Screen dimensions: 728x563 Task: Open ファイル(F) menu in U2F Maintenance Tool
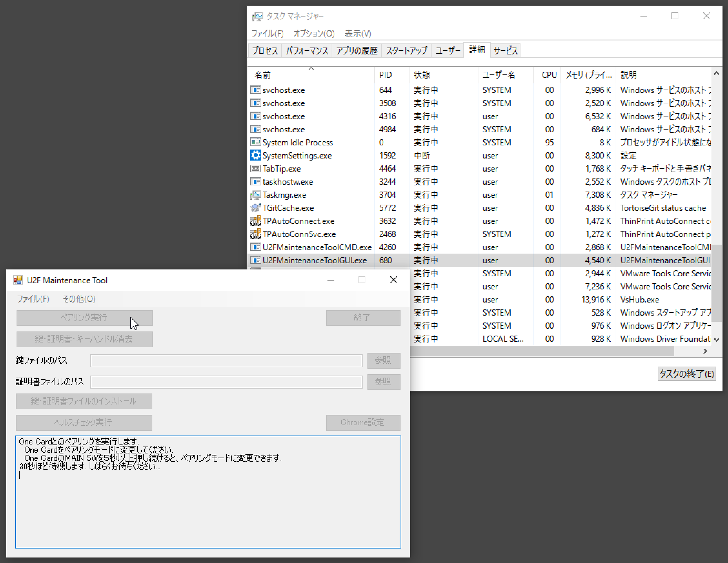[x=33, y=299]
